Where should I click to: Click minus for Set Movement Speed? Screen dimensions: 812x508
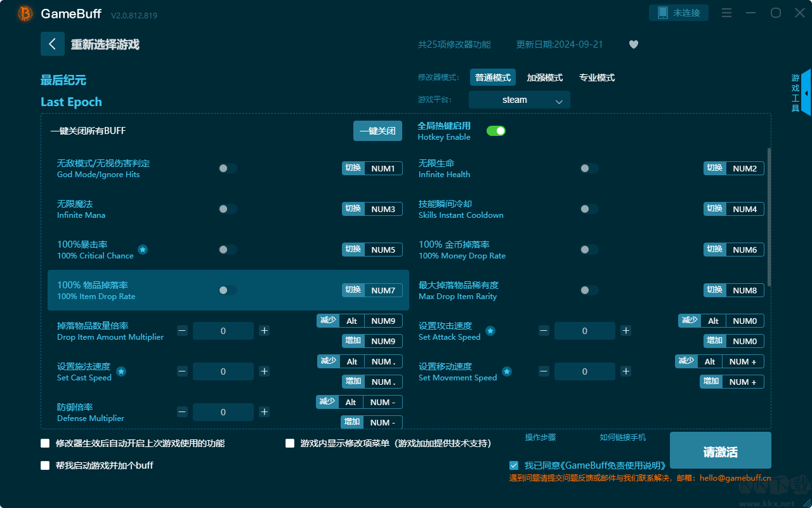(x=544, y=371)
